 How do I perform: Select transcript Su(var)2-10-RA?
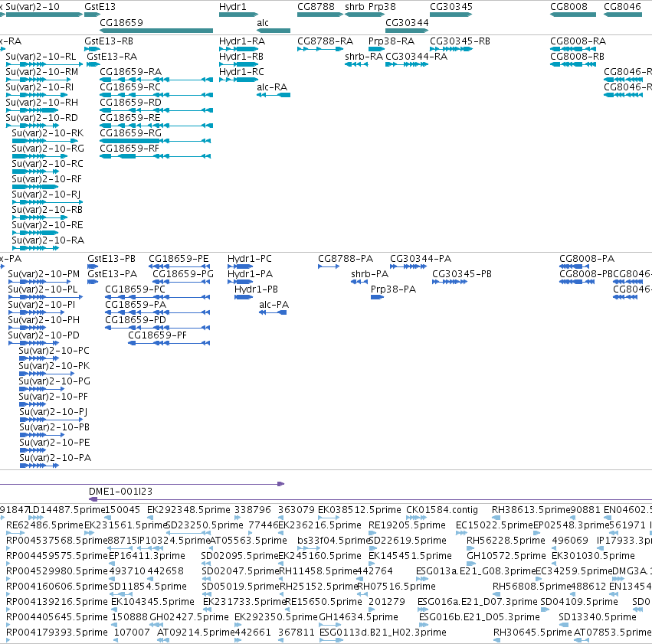pyautogui.click(x=35, y=248)
